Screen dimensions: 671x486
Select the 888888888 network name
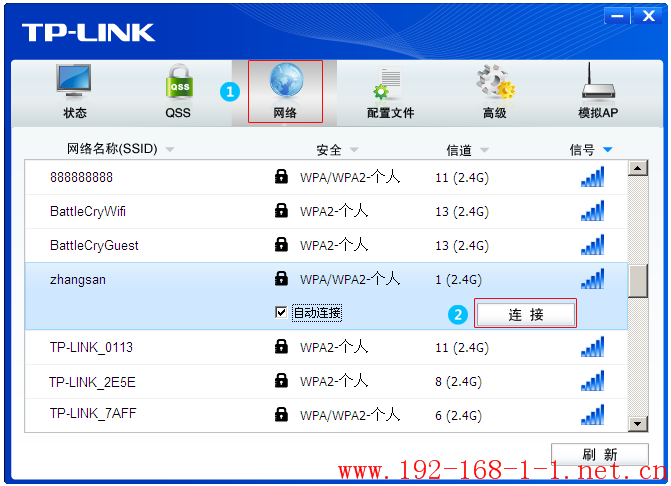click(81, 177)
